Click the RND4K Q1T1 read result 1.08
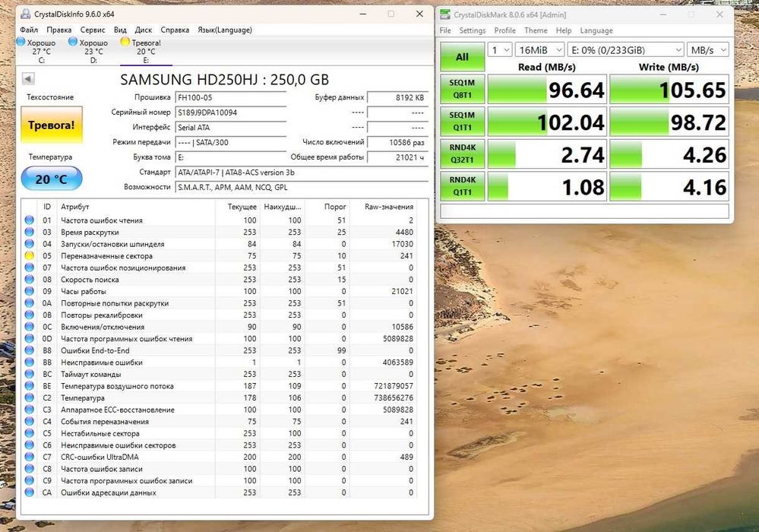 point(547,186)
